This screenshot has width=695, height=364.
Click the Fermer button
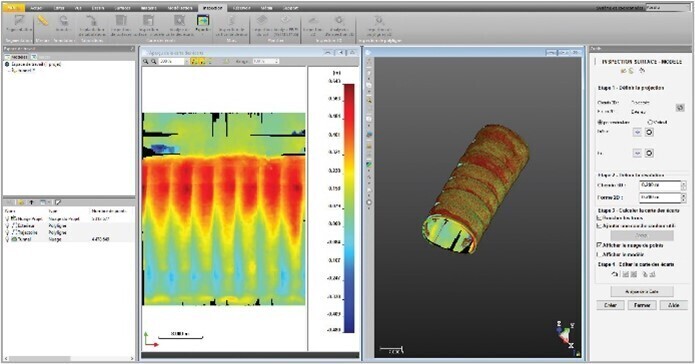(x=641, y=305)
